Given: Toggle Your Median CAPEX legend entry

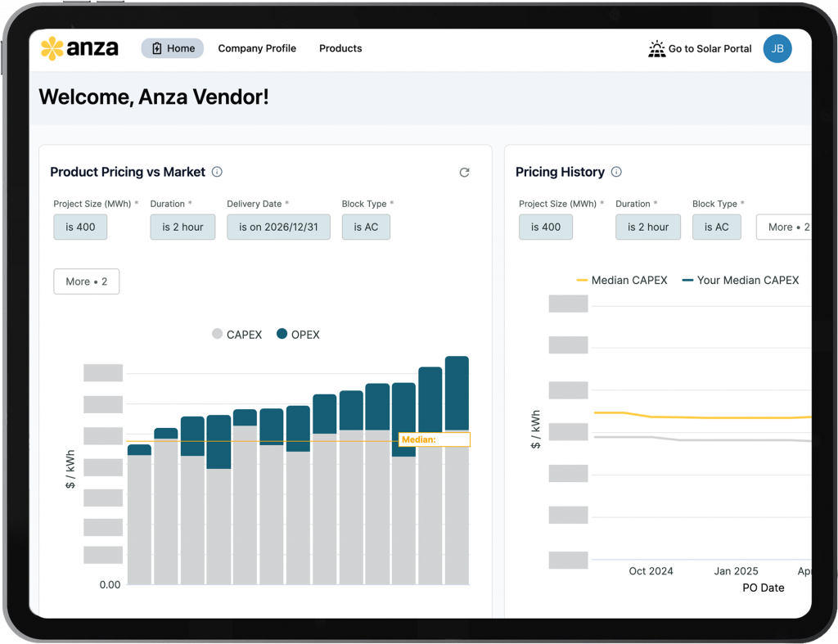Looking at the screenshot, I should tap(741, 280).
